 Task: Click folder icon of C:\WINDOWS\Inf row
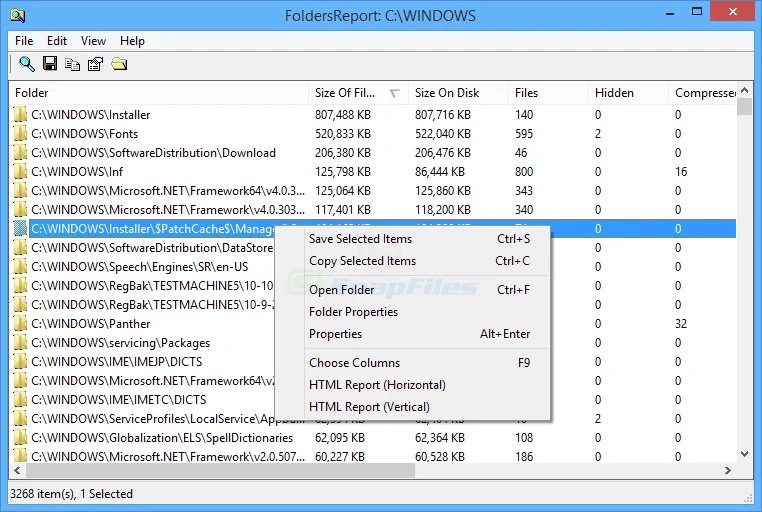tap(20, 171)
